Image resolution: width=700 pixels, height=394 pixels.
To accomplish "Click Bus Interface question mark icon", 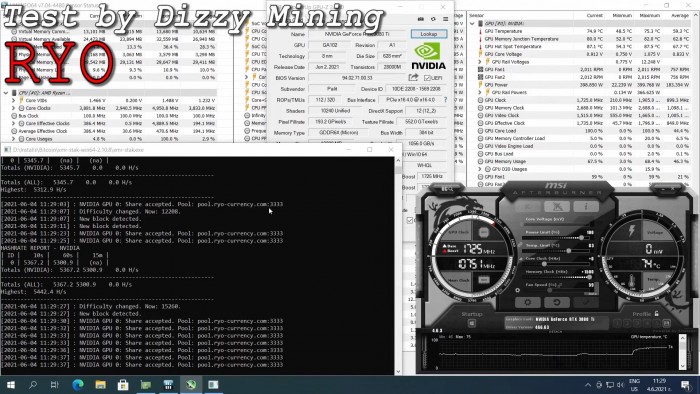I will point(445,100).
